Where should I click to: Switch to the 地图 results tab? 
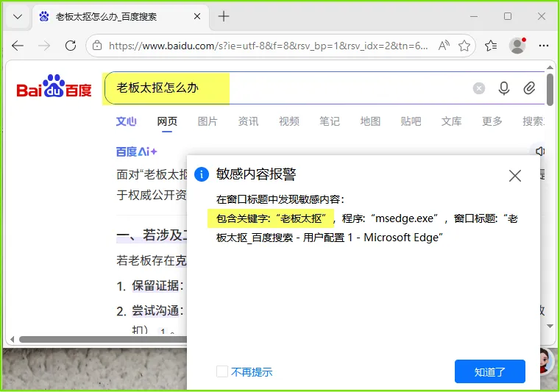370,121
